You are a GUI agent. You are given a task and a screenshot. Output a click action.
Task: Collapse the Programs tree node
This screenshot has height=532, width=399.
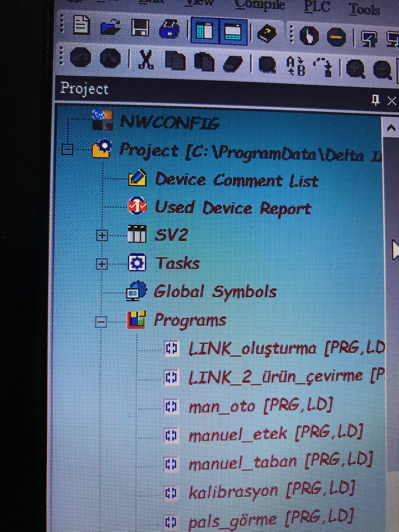(x=101, y=322)
